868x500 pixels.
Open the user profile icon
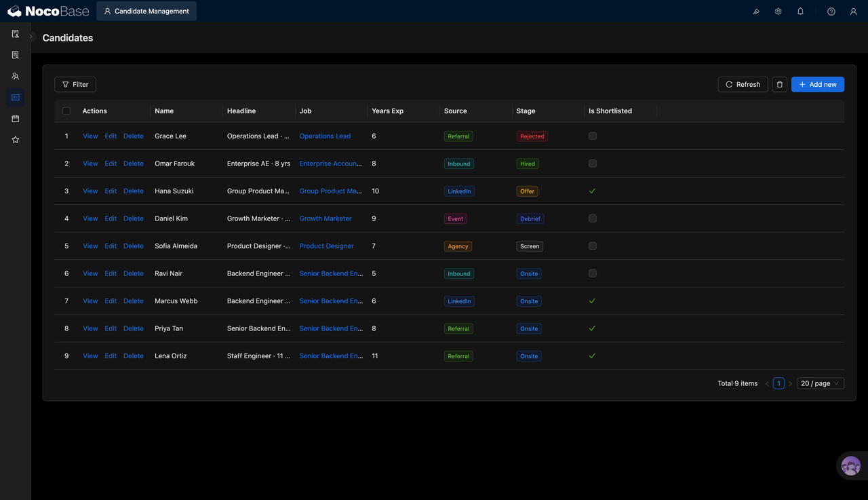(x=854, y=11)
